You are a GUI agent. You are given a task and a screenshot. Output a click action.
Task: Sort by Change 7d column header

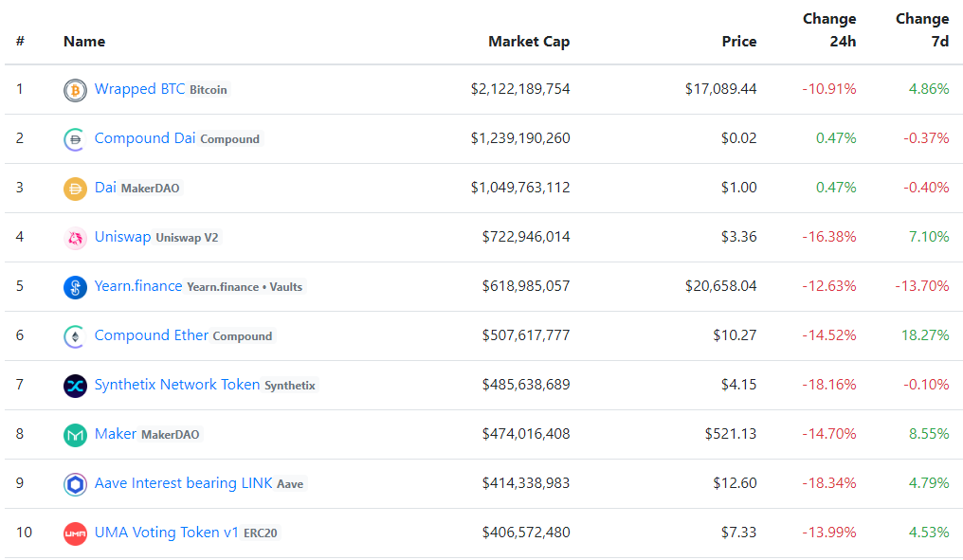[x=921, y=30]
